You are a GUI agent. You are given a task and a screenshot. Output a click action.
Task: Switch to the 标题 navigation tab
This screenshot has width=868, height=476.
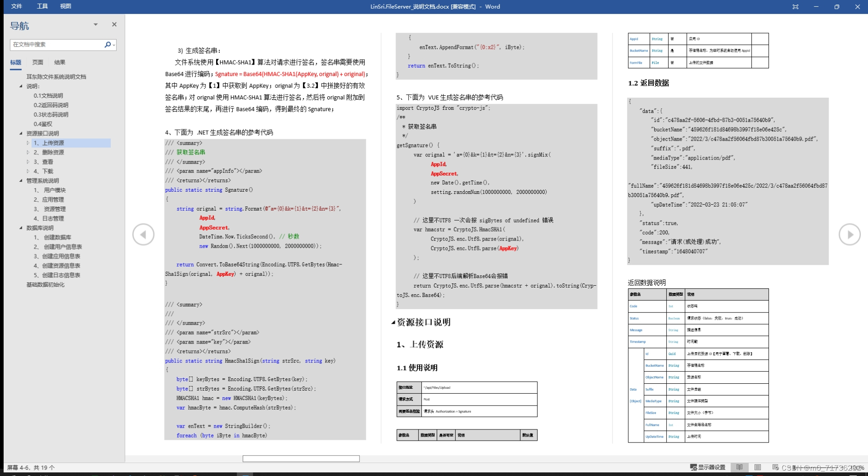[x=16, y=62]
